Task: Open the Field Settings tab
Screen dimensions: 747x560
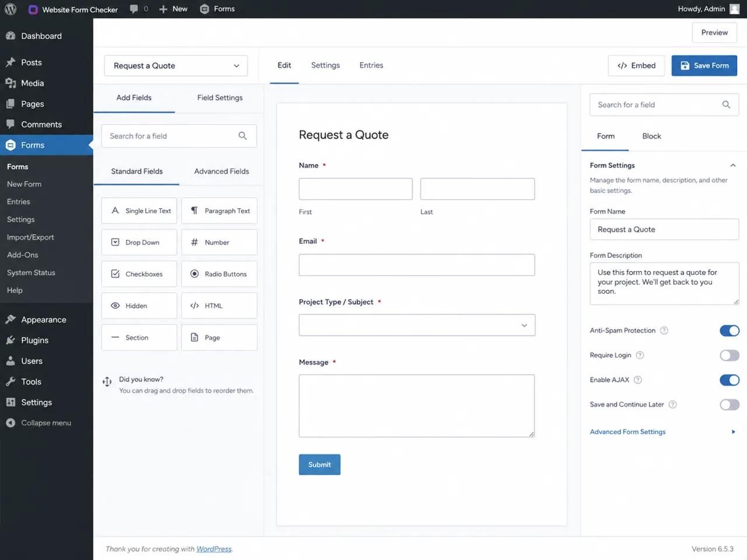Action: pos(220,97)
